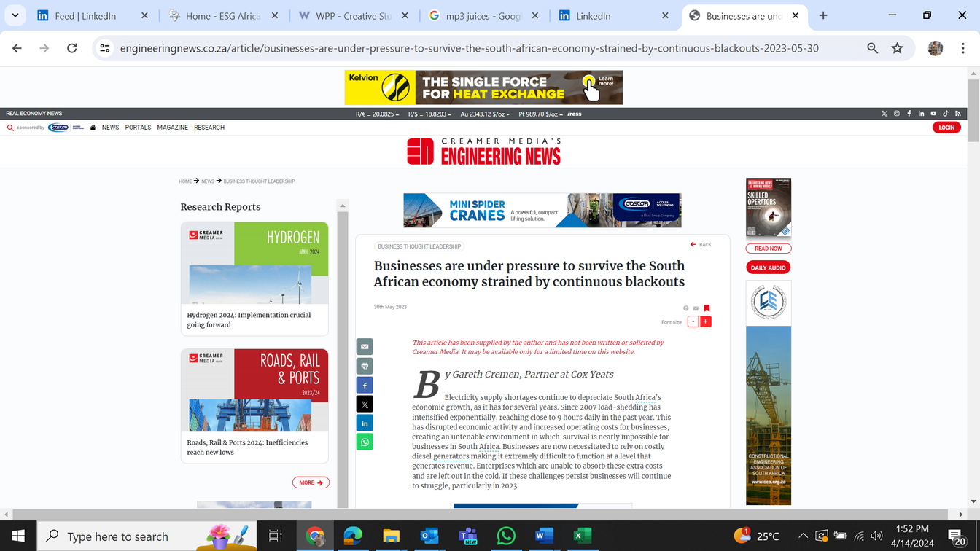Open the Facebook icon in header bar
The image size is (980, 551).
point(909,114)
